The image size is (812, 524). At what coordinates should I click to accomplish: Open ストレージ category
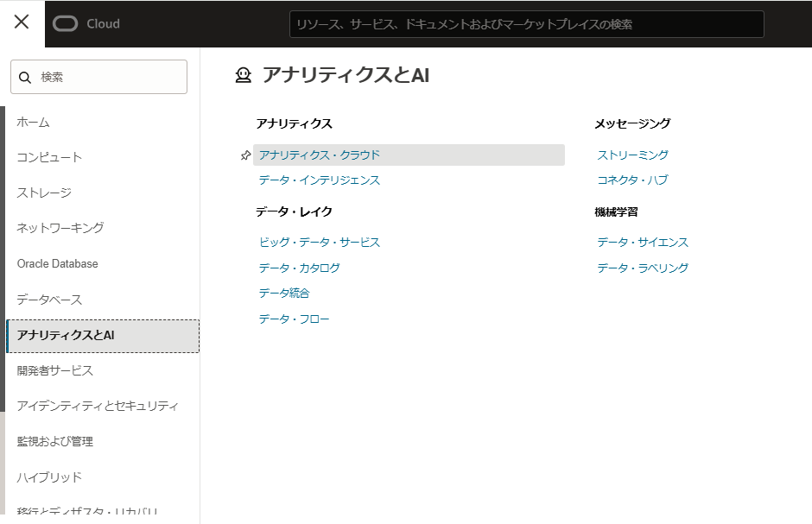pos(44,193)
